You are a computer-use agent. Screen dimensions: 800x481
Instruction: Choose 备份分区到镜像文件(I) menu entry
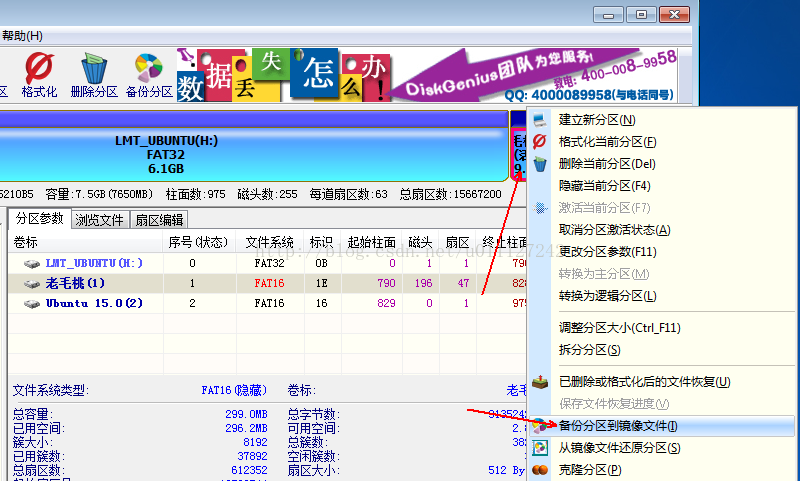pos(662,426)
